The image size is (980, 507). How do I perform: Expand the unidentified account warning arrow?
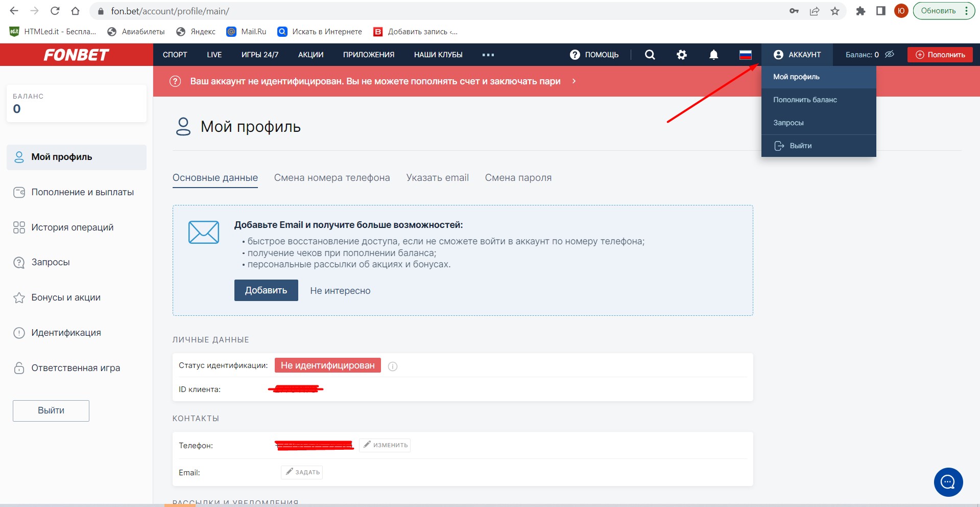[574, 81]
